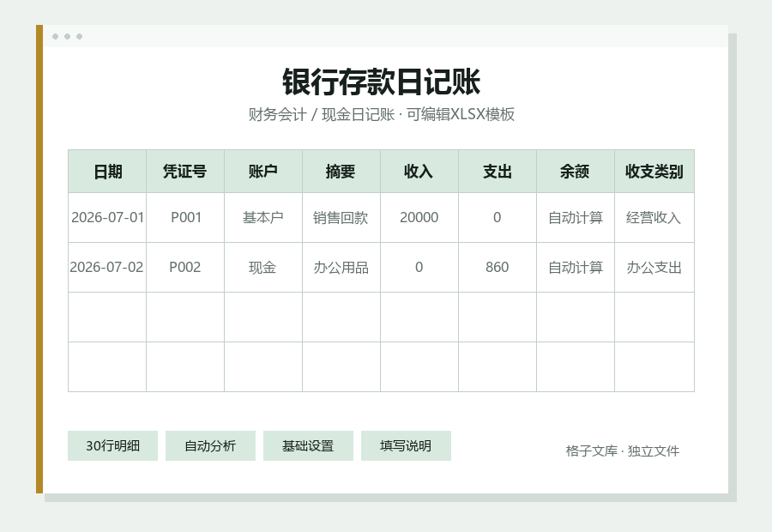The image size is (772, 532).
Task: Click voucher number cell P001
Action: [x=185, y=218]
